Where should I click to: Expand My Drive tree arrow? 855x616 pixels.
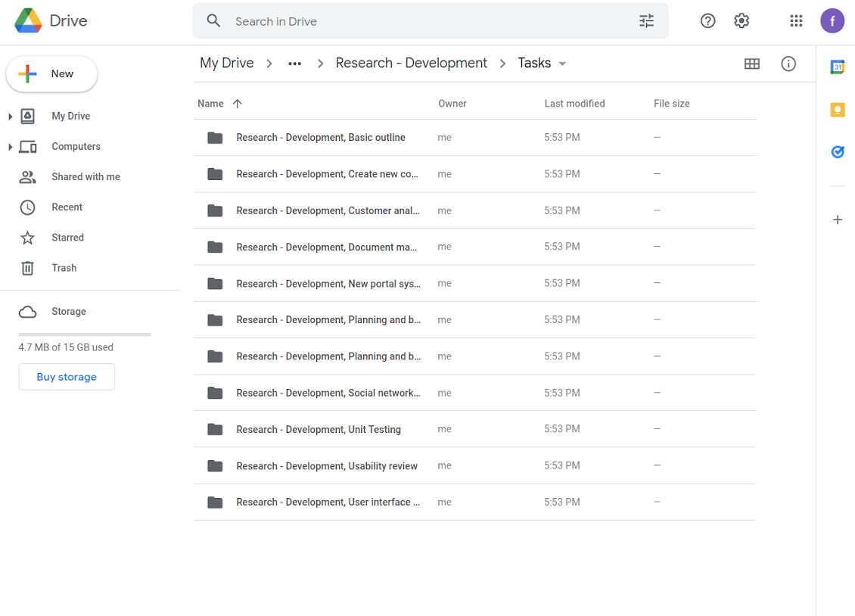tap(11, 116)
